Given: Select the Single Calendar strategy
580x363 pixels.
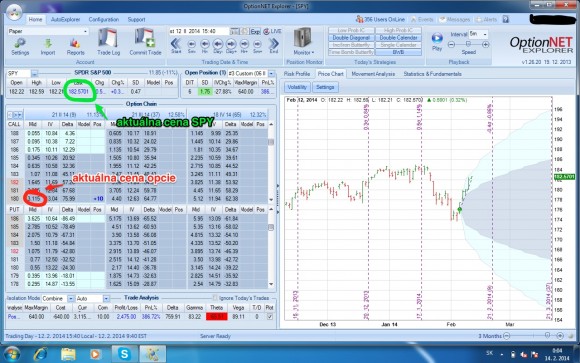Looking at the screenshot, I should click(398, 45).
